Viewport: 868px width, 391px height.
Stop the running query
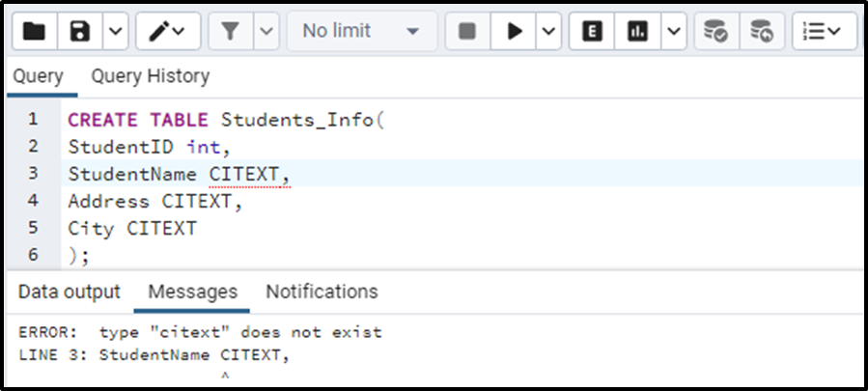(x=467, y=32)
